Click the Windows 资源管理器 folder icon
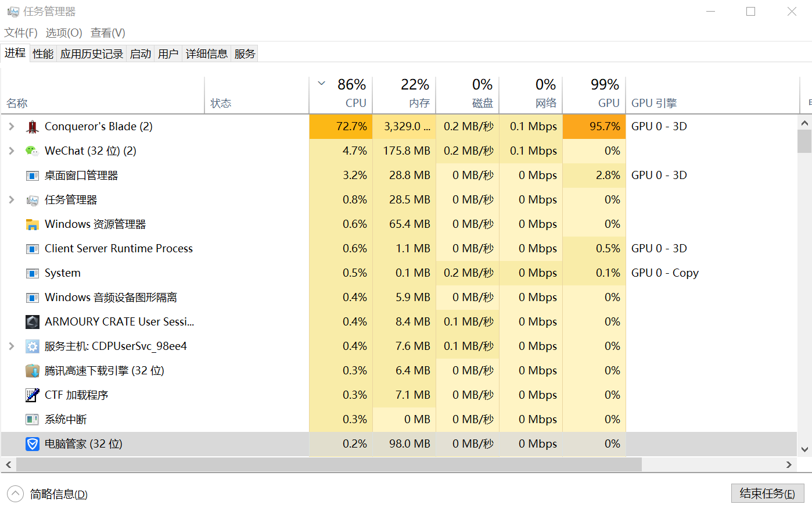Screen dimensions: 812x515 [x=33, y=224]
